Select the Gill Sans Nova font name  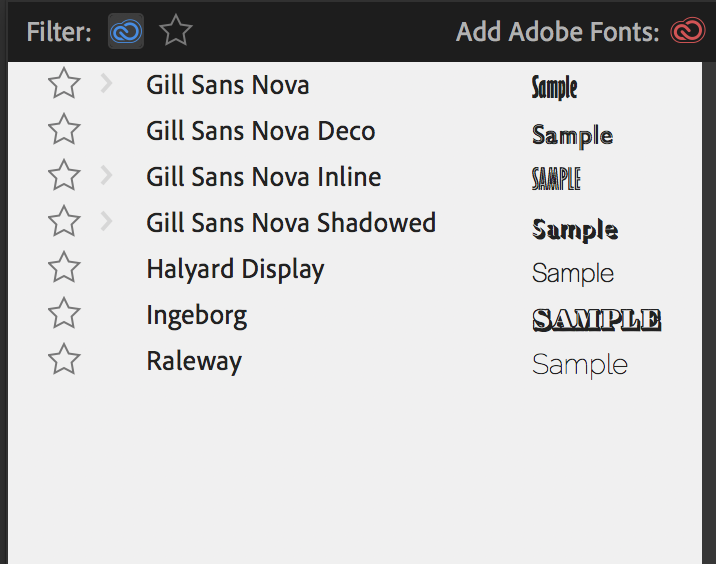pyautogui.click(x=228, y=85)
